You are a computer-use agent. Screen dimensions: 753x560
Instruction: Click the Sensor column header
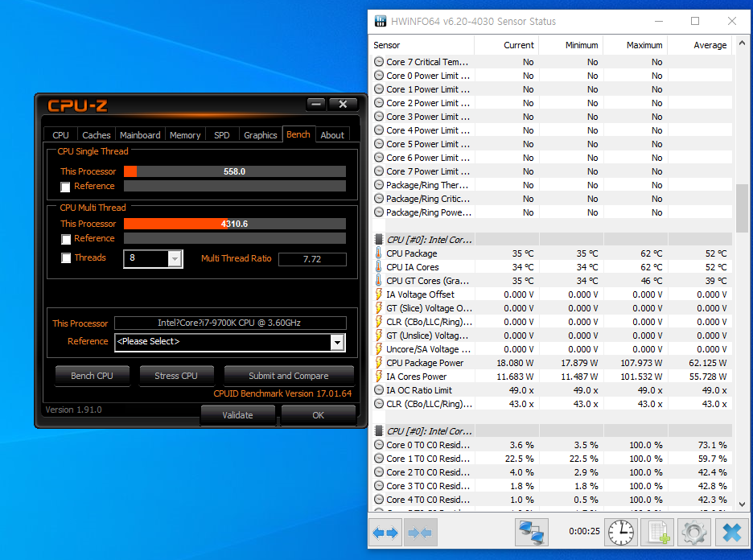click(422, 45)
